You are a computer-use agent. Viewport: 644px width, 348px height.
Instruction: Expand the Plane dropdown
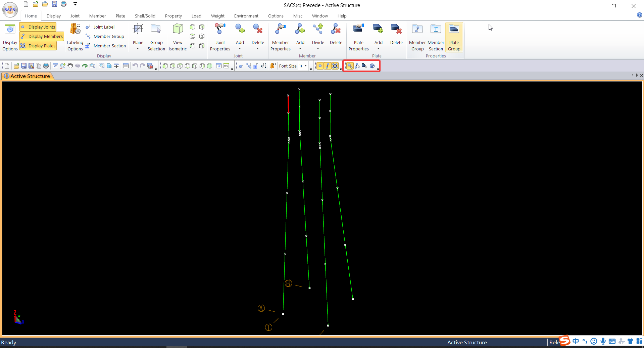(138, 49)
